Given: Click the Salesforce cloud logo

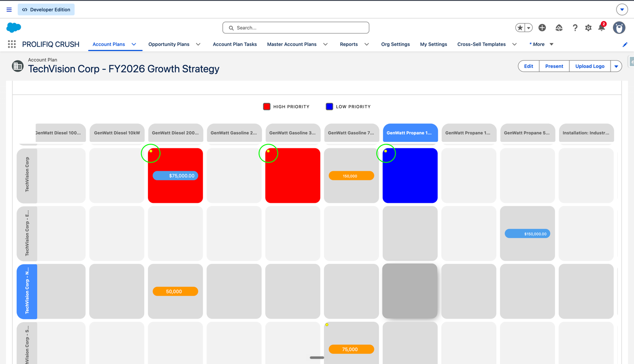Looking at the screenshot, I should tap(14, 28).
